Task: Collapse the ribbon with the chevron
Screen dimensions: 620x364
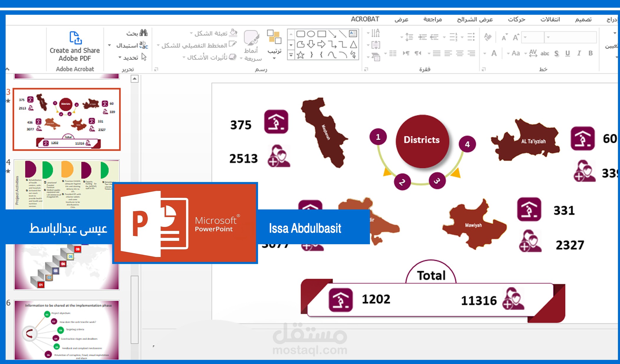Action: tap(7, 69)
